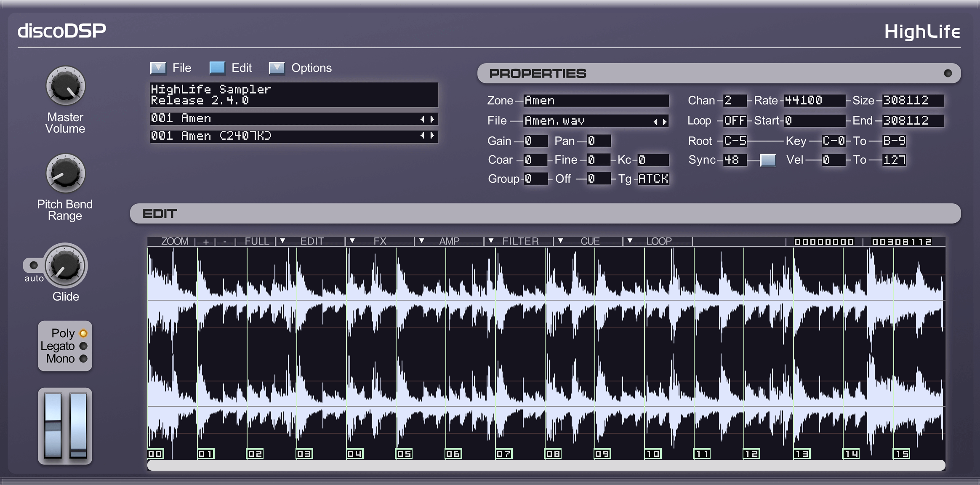
Task: Select cue marker 04 on waveform
Action: 355,454
